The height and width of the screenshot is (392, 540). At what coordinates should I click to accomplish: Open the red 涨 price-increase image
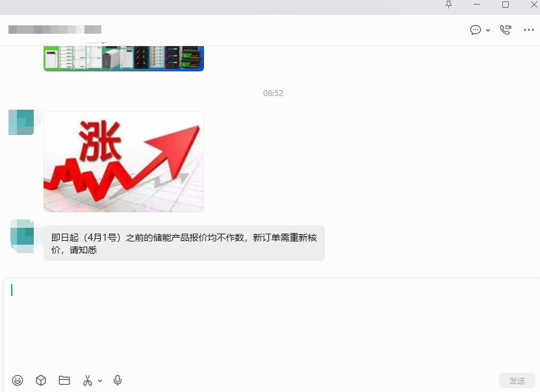[x=123, y=161]
